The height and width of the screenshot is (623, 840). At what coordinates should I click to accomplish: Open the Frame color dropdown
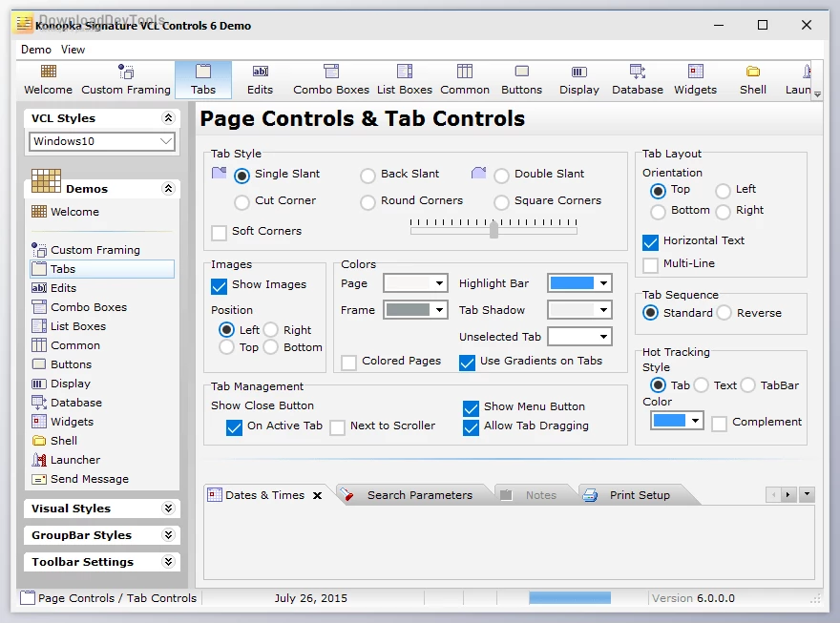click(x=439, y=310)
